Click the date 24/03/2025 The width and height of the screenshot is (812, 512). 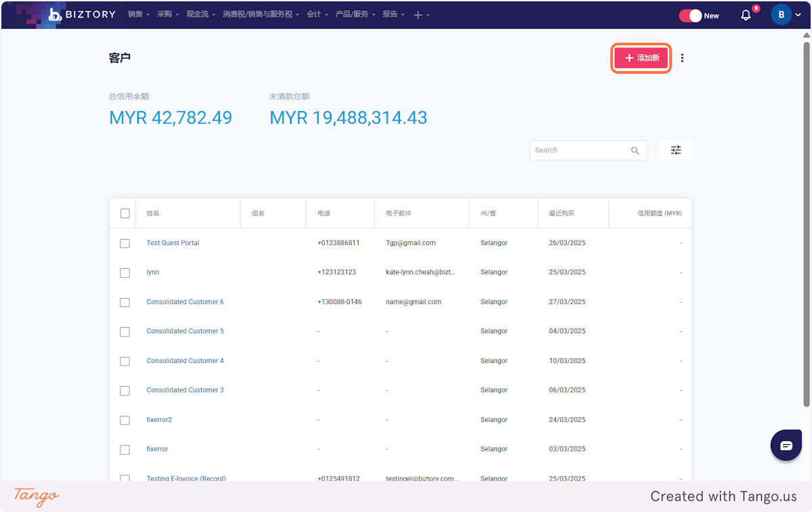pos(567,420)
